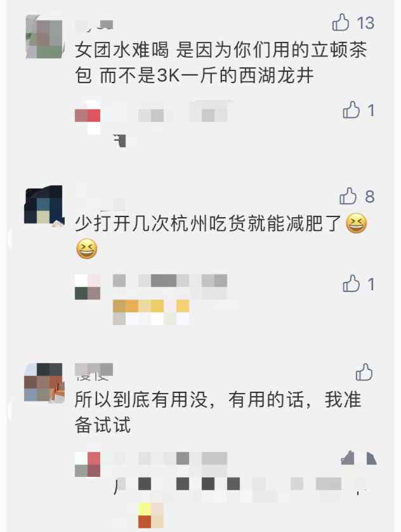The width and height of the screenshot is (401, 532).
Task: Like the reply under the 西湖龙井 comment
Action: click(351, 110)
